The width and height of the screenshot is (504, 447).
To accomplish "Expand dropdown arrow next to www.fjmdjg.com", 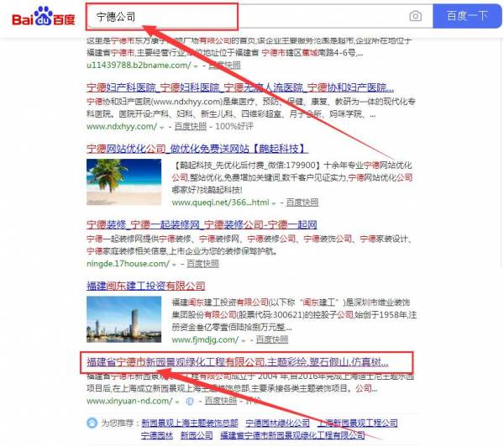I will [x=244, y=340].
